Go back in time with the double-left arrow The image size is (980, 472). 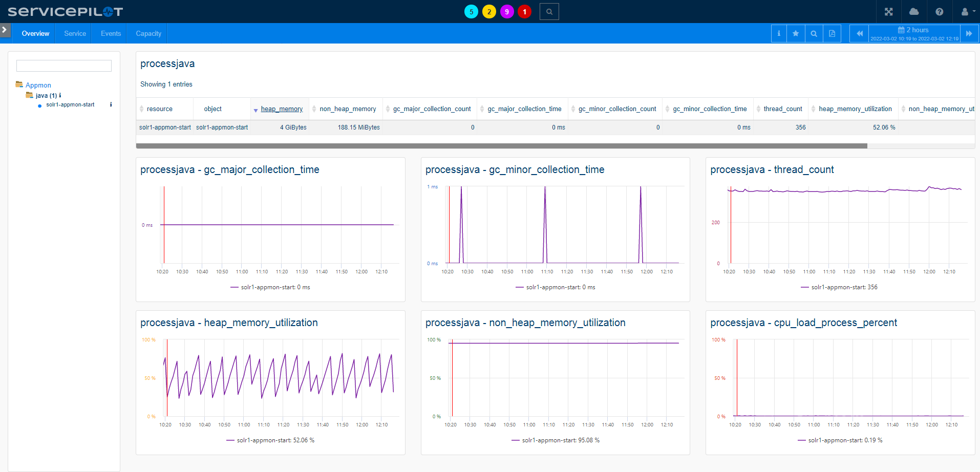[859, 33]
